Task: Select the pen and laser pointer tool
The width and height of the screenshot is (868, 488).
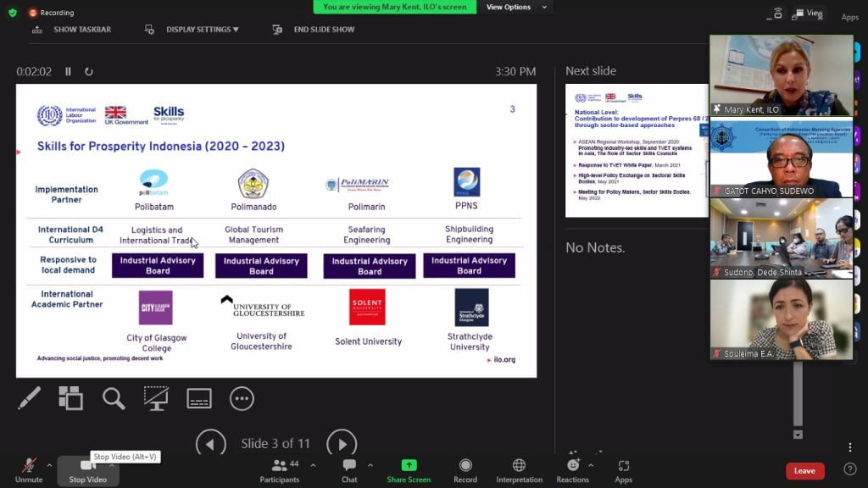Action: click(29, 398)
